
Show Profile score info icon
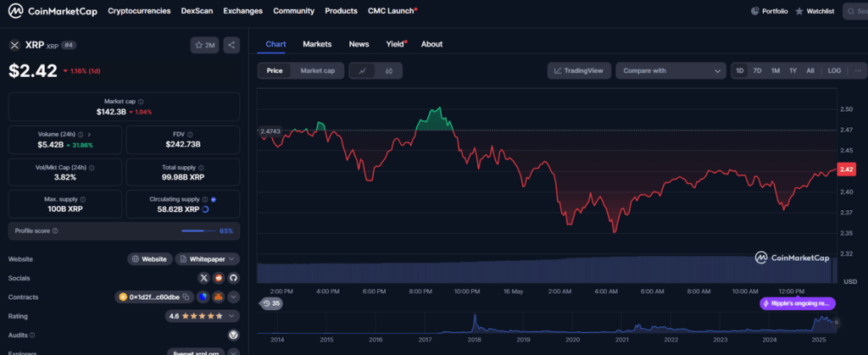(55, 231)
